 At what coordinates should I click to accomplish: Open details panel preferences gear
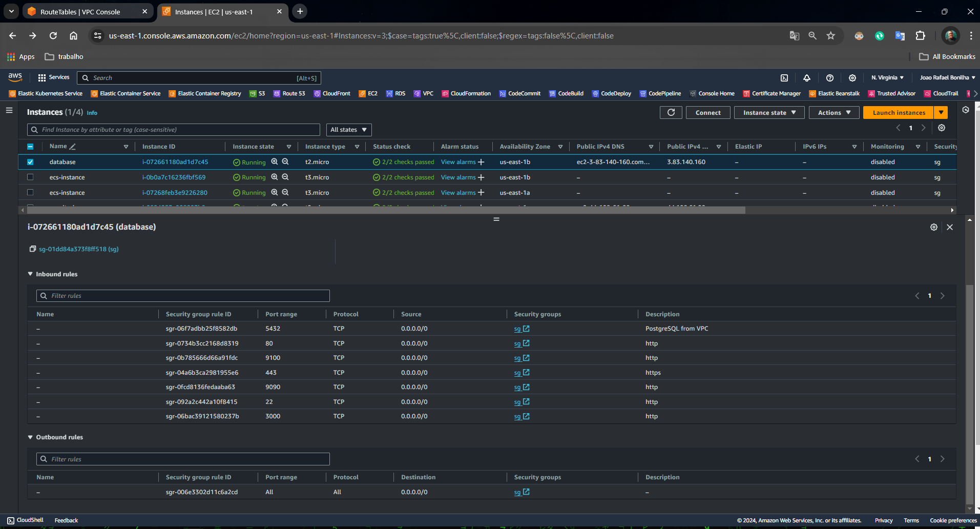point(933,227)
